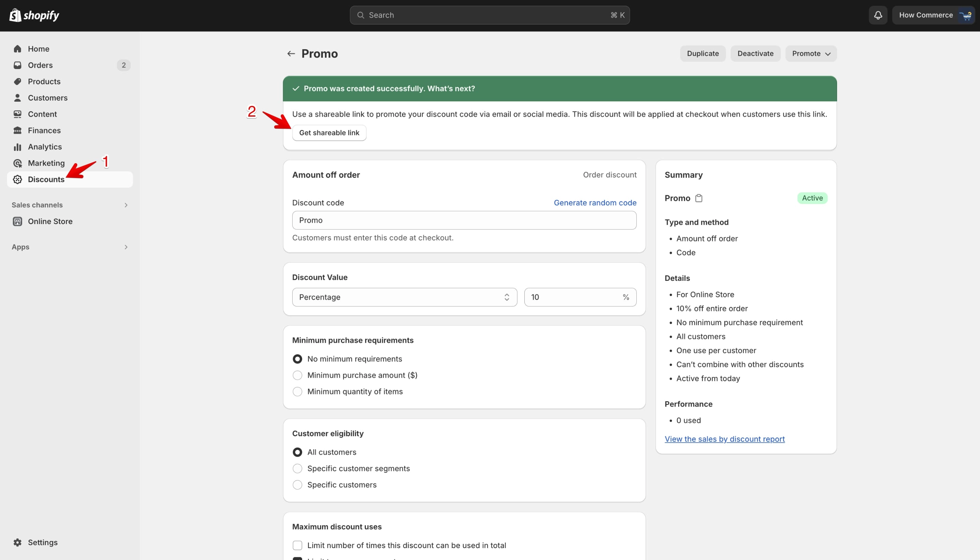Image resolution: width=980 pixels, height=560 pixels.
Task: Click the Customers person icon
Action: pyautogui.click(x=17, y=98)
